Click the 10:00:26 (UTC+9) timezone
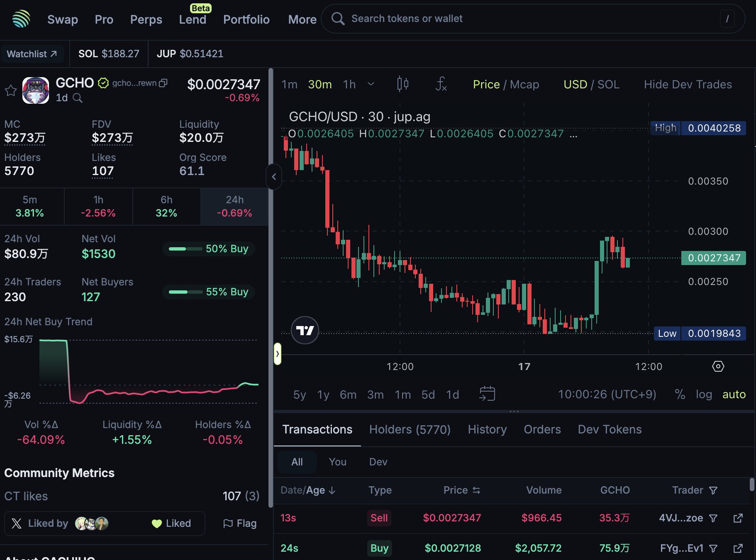Screen dimensions: 756x560 coord(607,394)
